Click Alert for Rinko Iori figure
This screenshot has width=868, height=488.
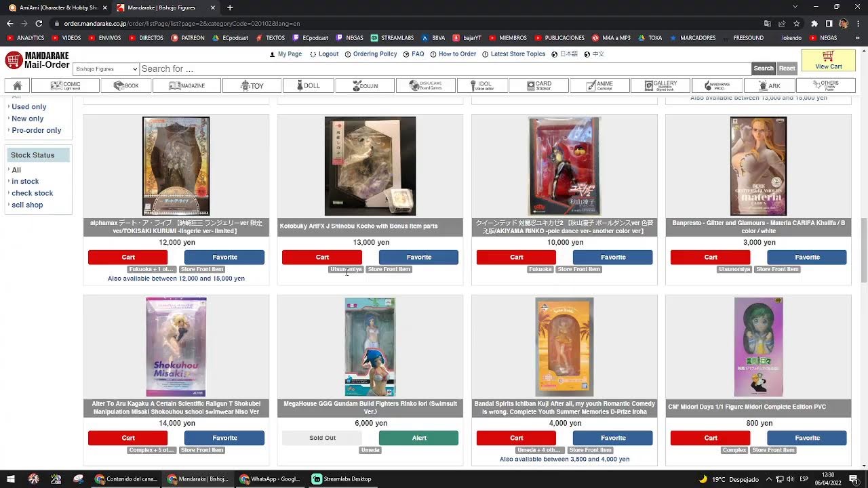pyautogui.click(x=418, y=438)
